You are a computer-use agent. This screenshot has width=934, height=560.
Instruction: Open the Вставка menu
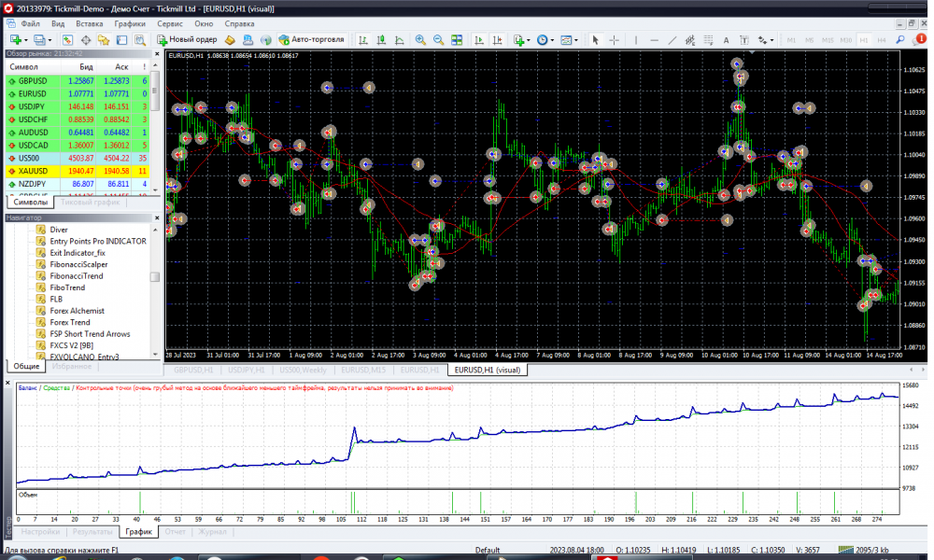[x=90, y=24]
